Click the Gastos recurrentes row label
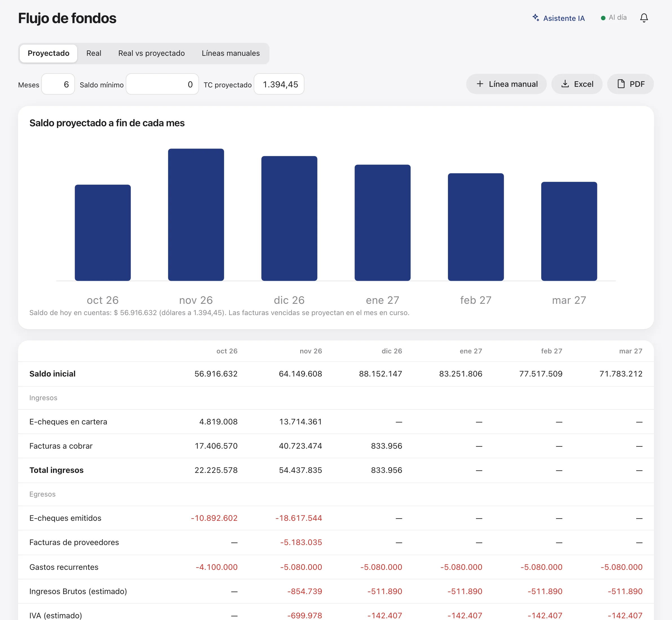This screenshot has height=620, width=672. tap(64, 567)
